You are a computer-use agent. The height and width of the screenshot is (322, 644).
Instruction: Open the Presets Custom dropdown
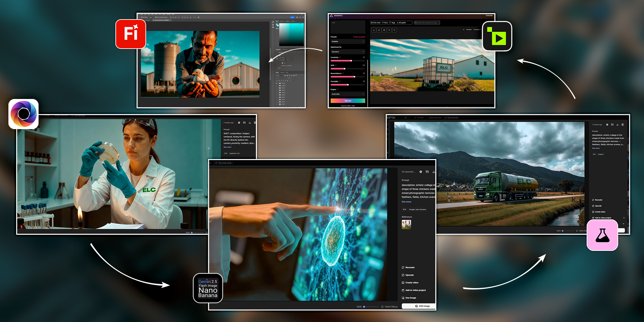pos(347,42)
